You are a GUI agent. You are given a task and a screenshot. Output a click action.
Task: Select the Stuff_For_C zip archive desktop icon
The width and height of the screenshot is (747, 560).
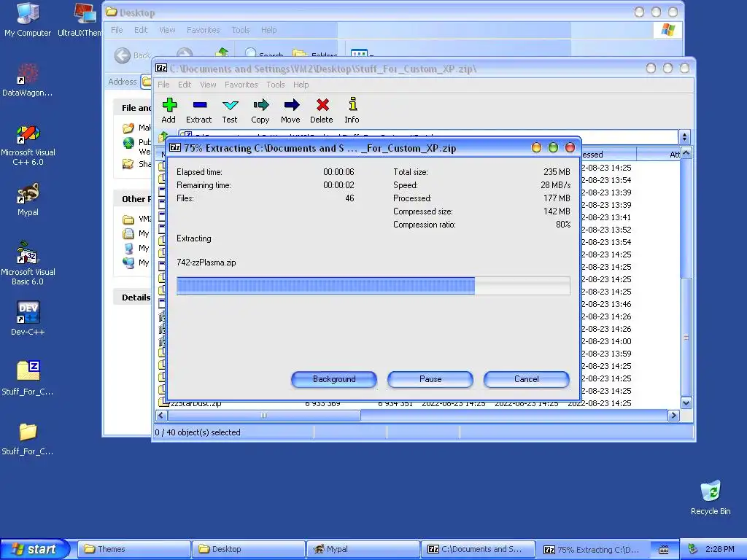(x=28, y=378)
